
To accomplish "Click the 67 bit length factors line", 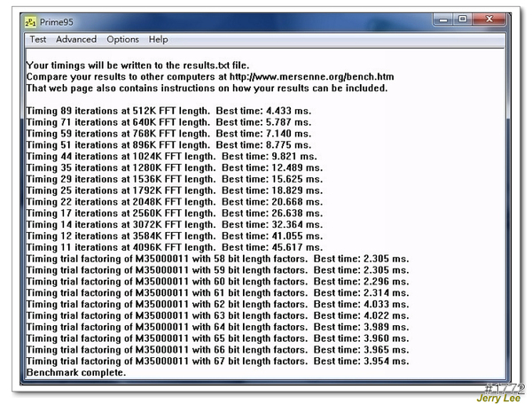I will pyautogui.click(x=217, y=361).
